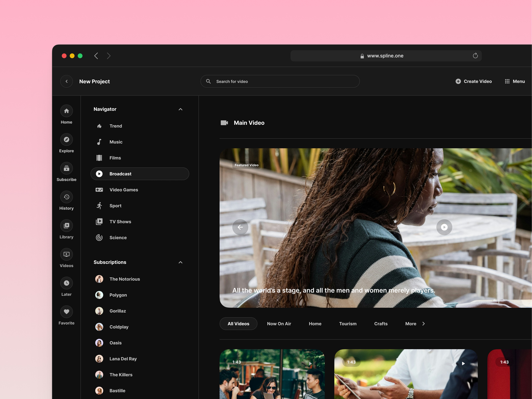Click the Search for video field
Image resolution: width=532 pixels, height=399 pixels.
tap(280, 81)
